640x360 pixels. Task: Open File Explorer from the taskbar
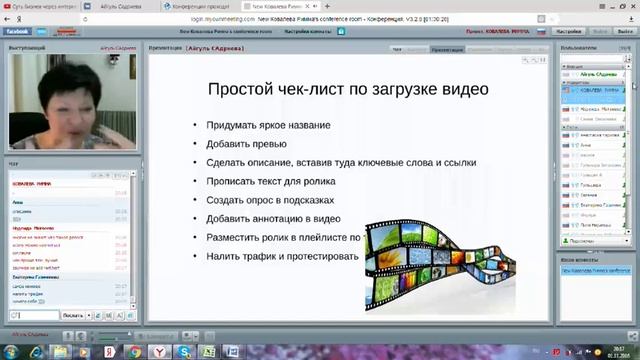[x=60, y=352]
